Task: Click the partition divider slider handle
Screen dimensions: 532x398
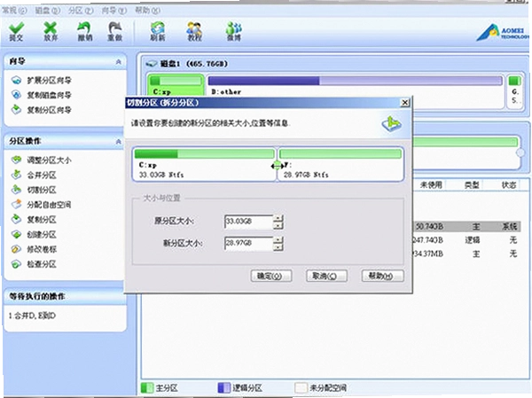Action: (x=278, y=166)
